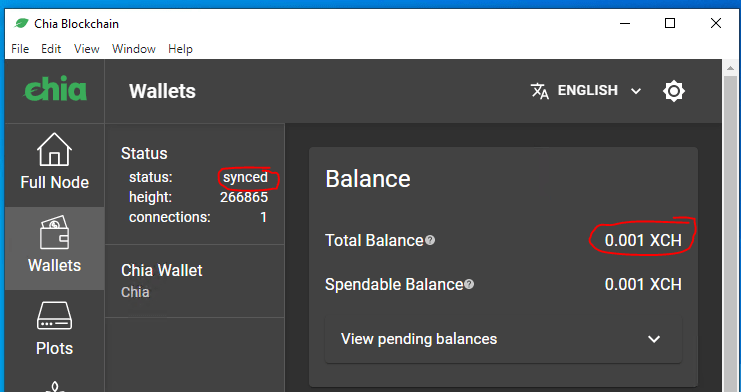Screen dimensions: 741x392
Task: Open the Window menu
Action: [134, 49]
